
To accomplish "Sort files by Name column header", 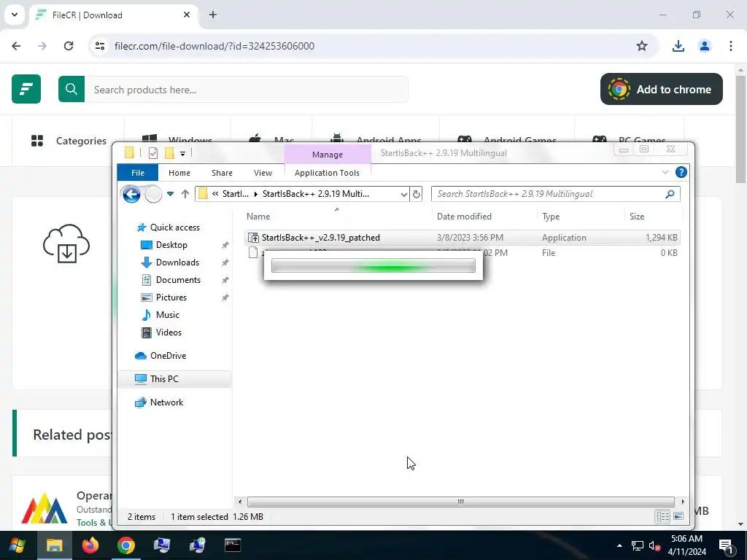I will [x=258, y=216].
